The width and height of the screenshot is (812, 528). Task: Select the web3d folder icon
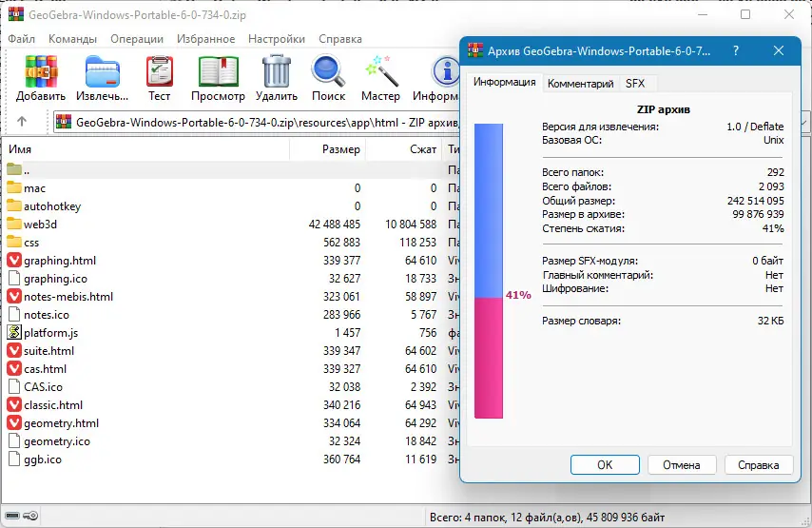point(14,224)
